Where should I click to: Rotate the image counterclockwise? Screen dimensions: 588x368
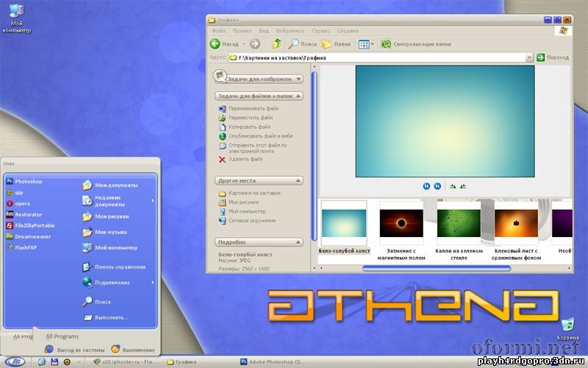tap(463, 186)
